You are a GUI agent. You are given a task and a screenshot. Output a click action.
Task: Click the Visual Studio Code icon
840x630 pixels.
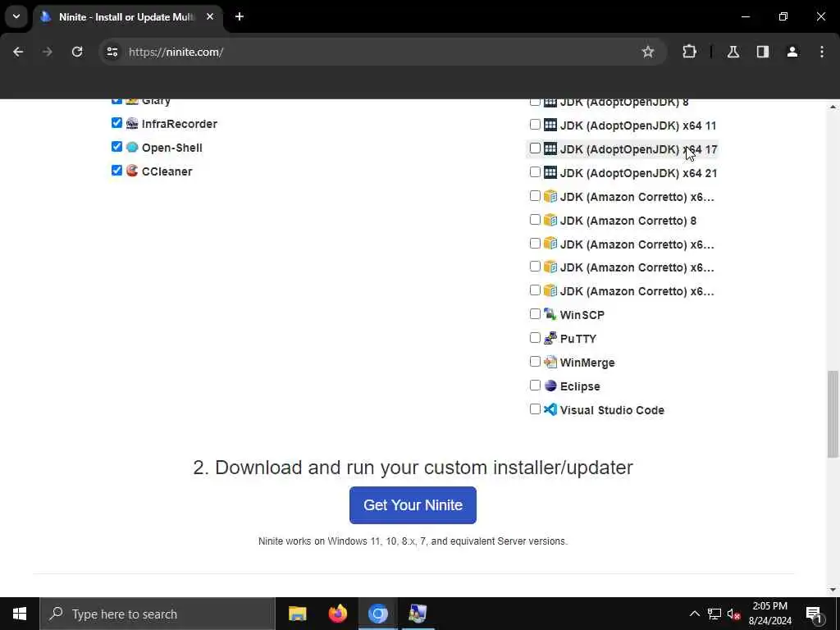(x=550, y=409)
